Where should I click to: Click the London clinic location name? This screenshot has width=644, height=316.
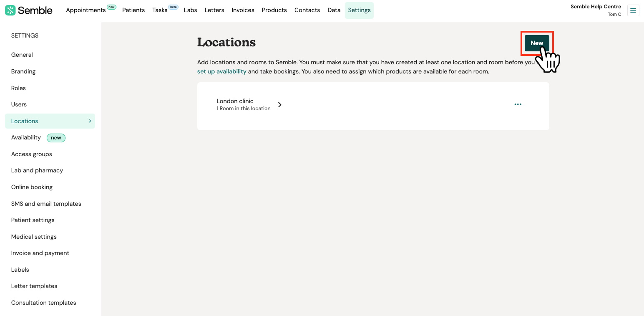(x=235, y=101)
